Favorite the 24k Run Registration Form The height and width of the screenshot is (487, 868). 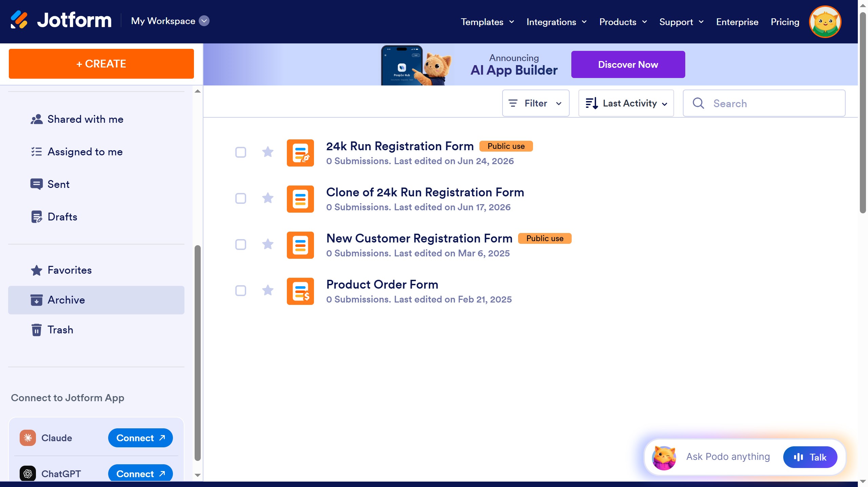click(x=268, y=152)
